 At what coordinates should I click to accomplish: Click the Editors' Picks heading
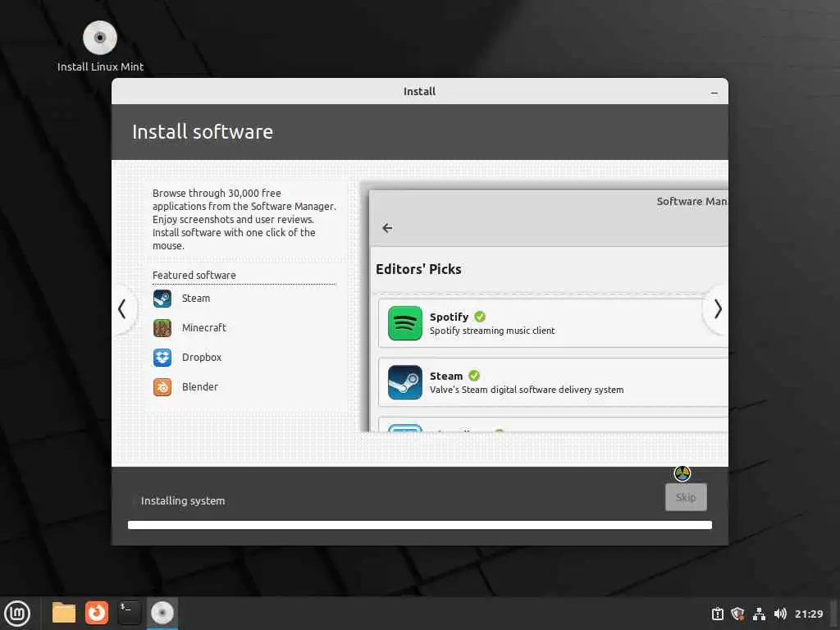click(x=418, y=269)
